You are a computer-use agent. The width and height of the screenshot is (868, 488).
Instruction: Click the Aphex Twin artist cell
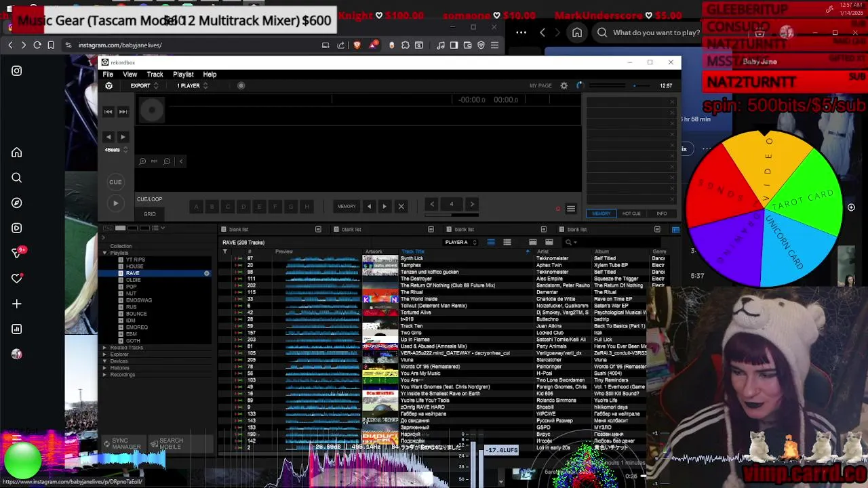click(x=549, y=265)
